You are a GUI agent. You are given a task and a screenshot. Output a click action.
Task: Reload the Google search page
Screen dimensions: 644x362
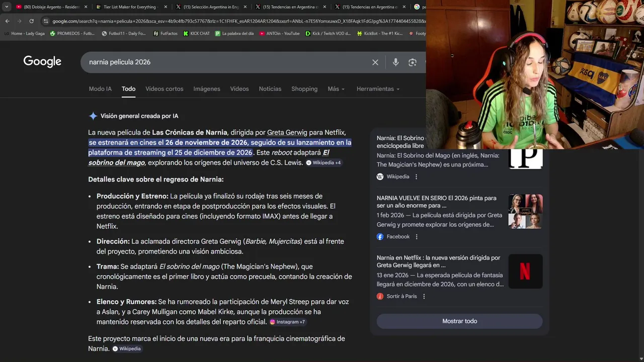tap(31, 21)
